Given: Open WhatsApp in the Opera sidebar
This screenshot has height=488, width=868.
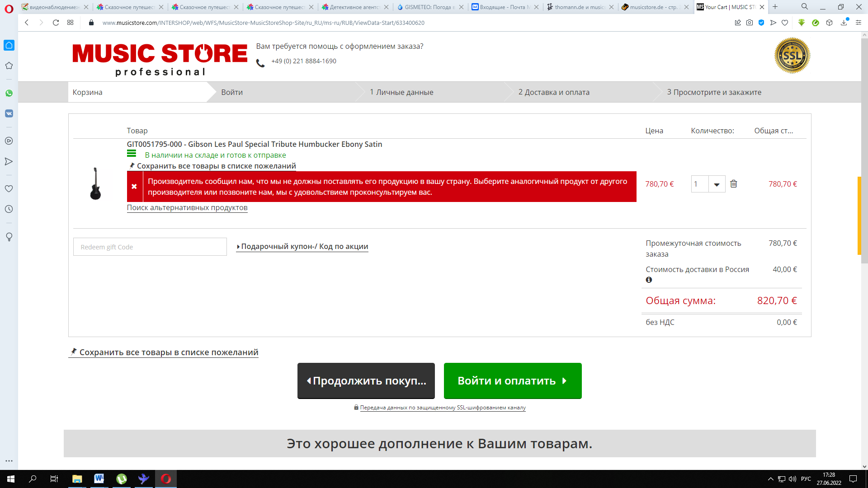Looking at the screenshot, I should point(9,93).
